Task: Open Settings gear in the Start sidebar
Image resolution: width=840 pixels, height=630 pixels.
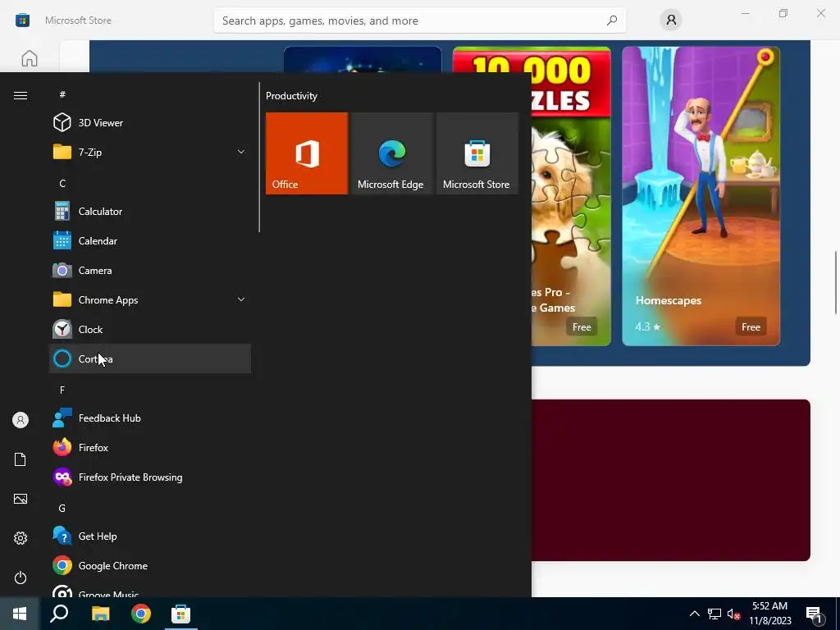Action: [x=21, y=538]
